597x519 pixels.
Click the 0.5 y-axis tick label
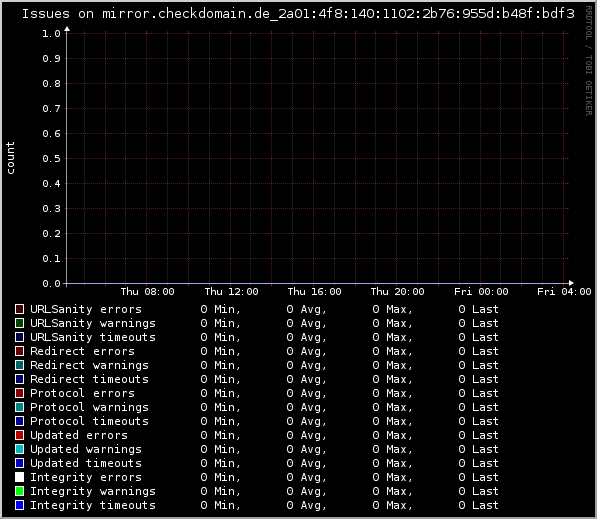click(51, 158)
